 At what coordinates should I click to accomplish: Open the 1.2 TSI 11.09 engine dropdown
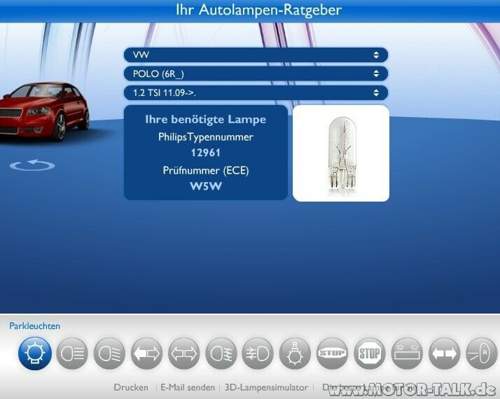click(256, 92)
